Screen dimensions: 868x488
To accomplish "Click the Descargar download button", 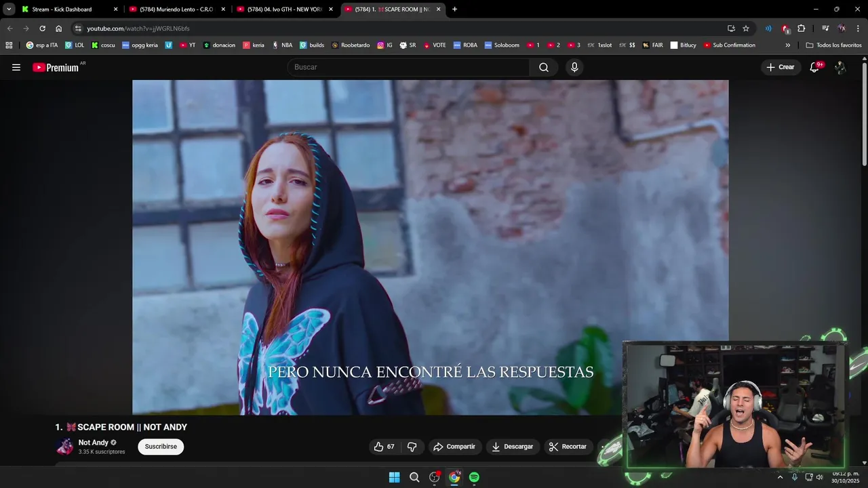I will click(x=512, y=447).
